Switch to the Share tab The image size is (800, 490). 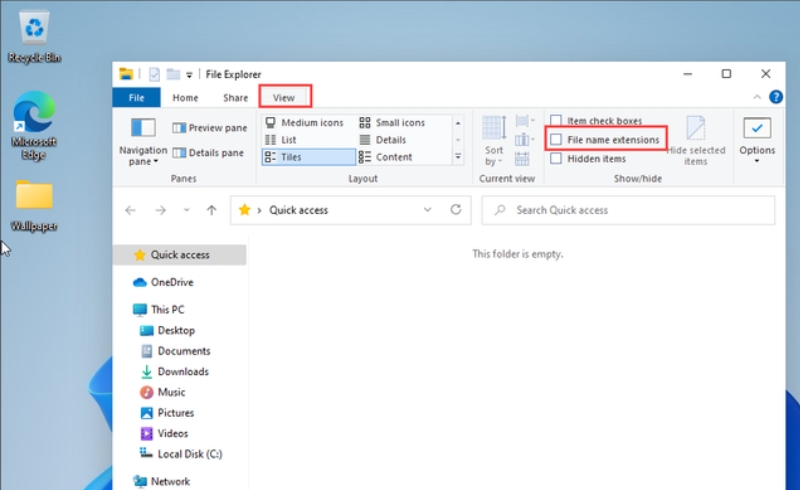pyautogui.click(x=235, y=97)
